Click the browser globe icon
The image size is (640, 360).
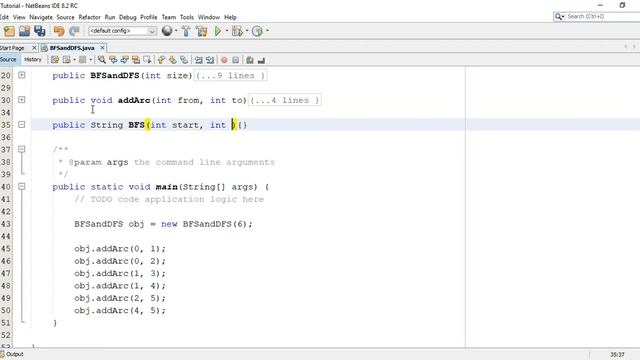167,31
